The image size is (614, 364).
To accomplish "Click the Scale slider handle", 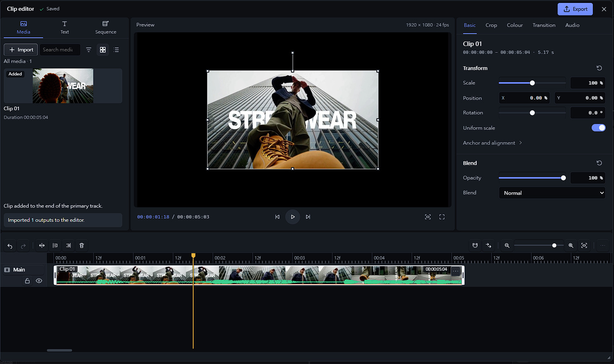I will point(532,83).
